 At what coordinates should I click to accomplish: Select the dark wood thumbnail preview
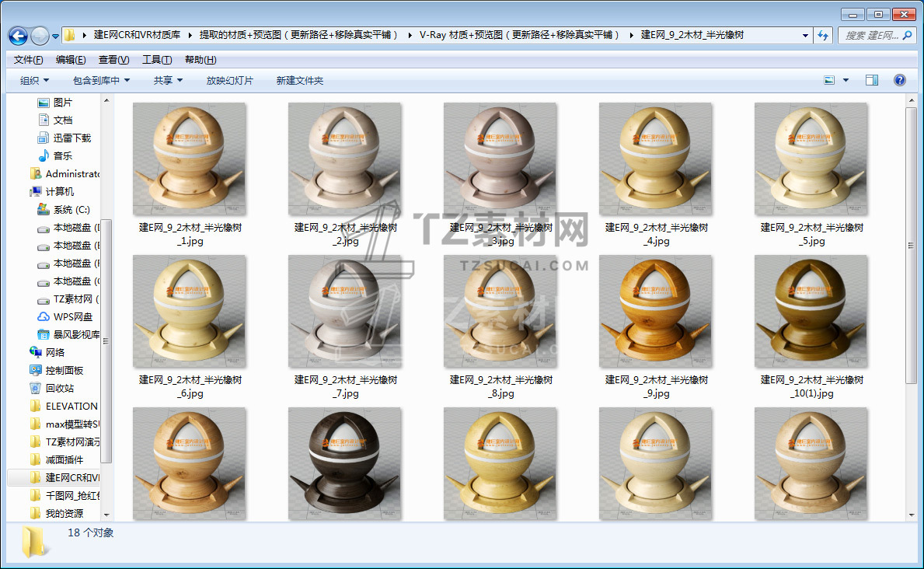tap(344, 463)
